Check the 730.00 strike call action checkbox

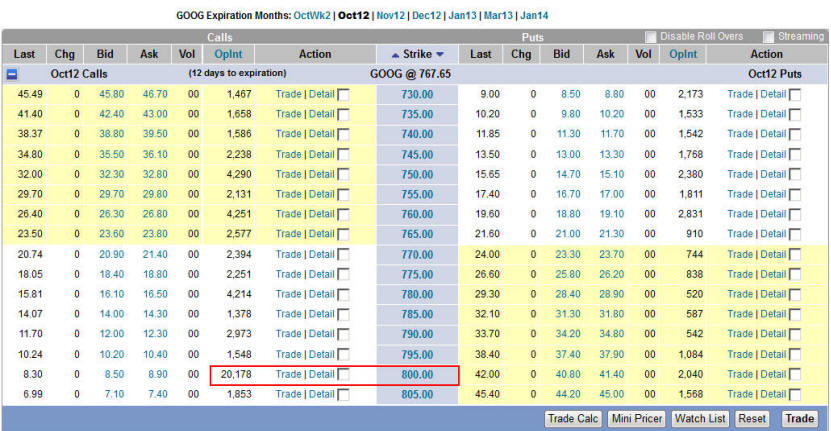tap(344, 95)
